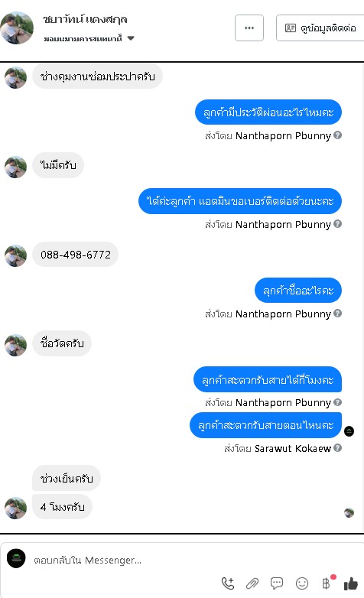Image resolution: width=364 pixels, height=598 pixels.
Task: Open the emoji picker
Action: point(302,583)
